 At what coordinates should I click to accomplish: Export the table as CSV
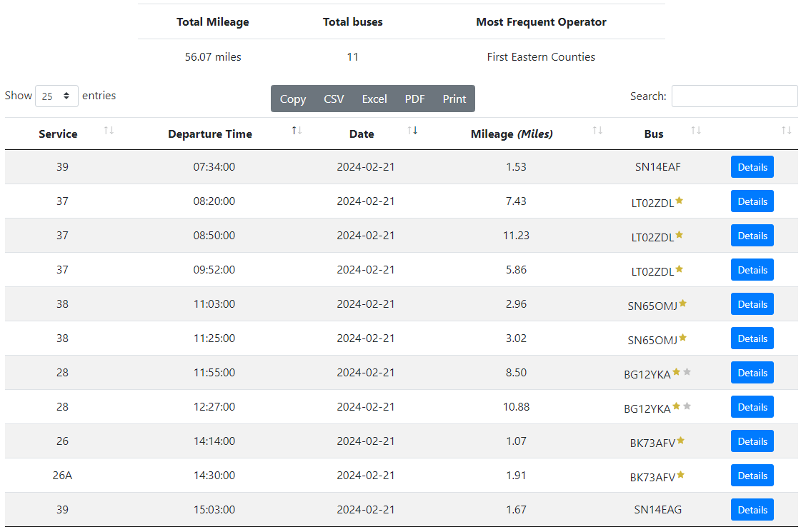pyautogui.click(x=334, y=99)
